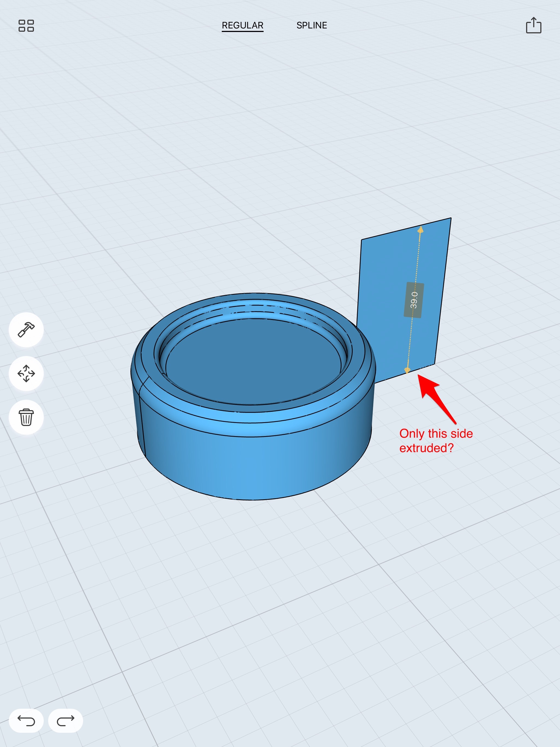560x747 pixels.
Task: Select the extruded flat blue surface
Action: (382, 287)
